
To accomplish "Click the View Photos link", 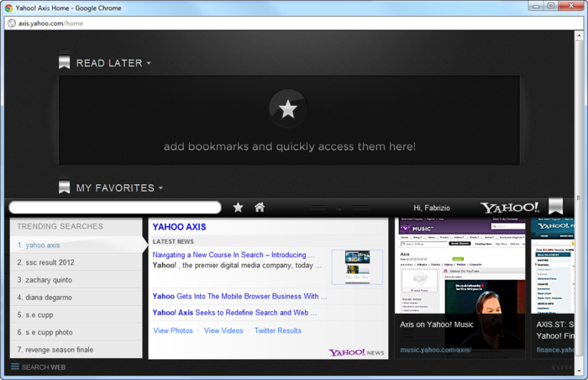I will coord(173,330).
